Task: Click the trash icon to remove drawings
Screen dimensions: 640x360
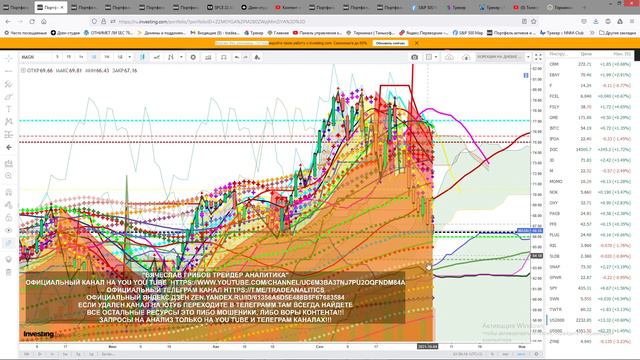Action: click(x=9, y=272)
